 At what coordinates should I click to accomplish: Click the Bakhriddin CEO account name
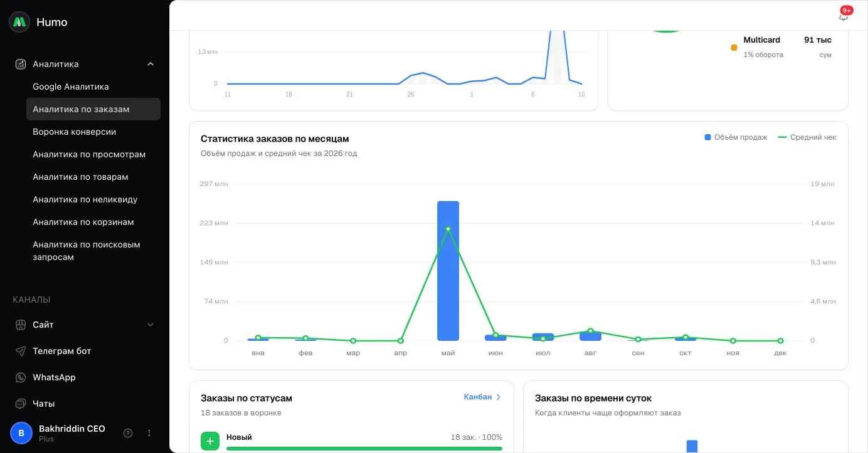(72, 429)
